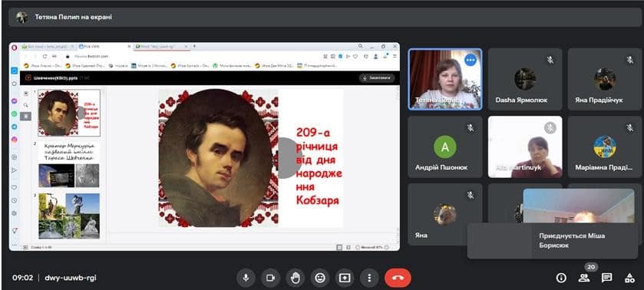Click the Opera logo menu button
Screen dimensions: 644x290
click(15, 47)
